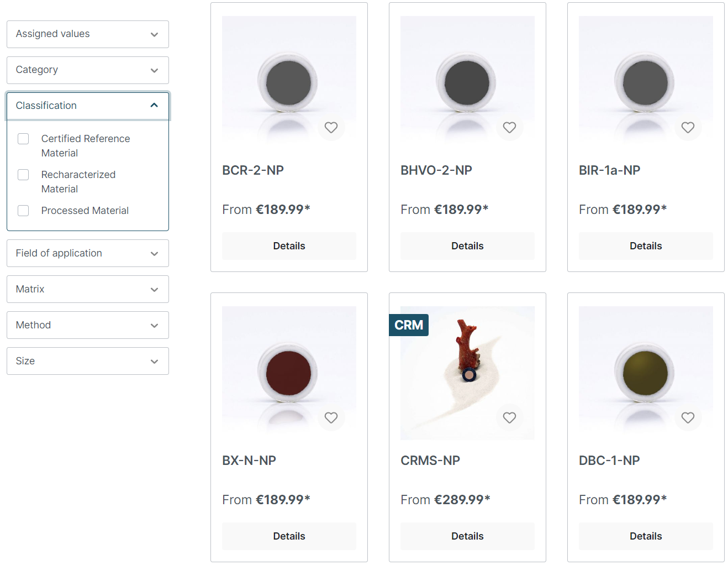Favorite BIR-1a-NP using the heart icon
Viewport: 728px width, 565px height.
pyautogui.click(x=688, y=128)
